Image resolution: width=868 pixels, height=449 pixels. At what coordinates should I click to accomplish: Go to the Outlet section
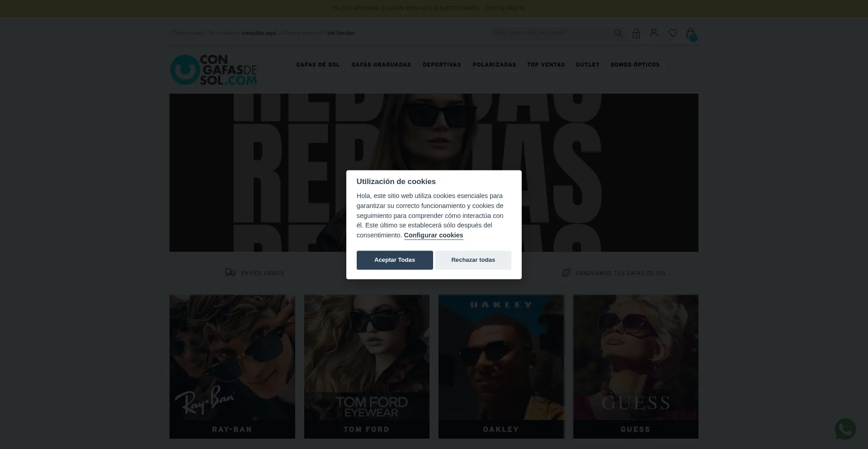click(x=587, y=65)
